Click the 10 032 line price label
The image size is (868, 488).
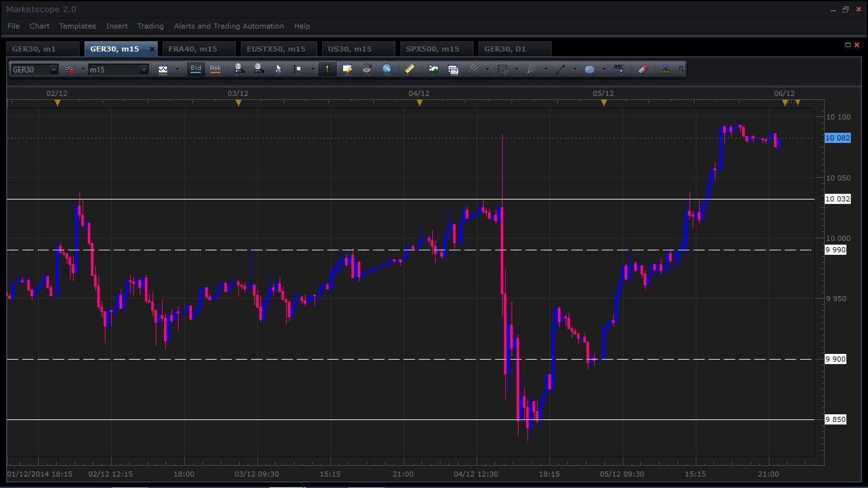837,199
